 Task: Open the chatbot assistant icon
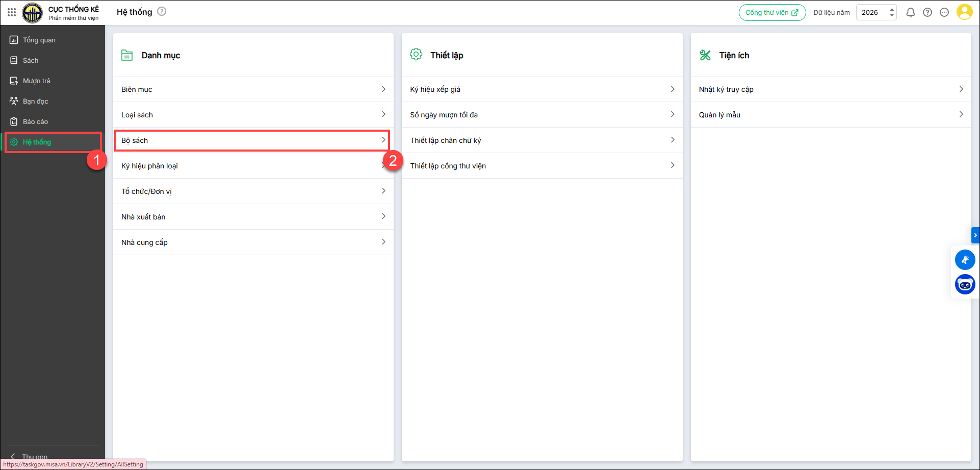(965, 285)
